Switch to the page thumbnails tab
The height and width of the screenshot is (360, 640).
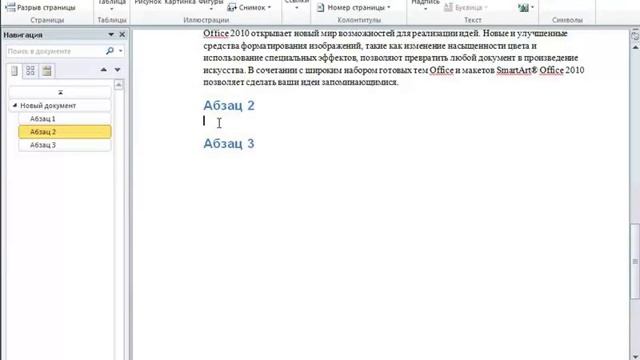tap(30, 71)
